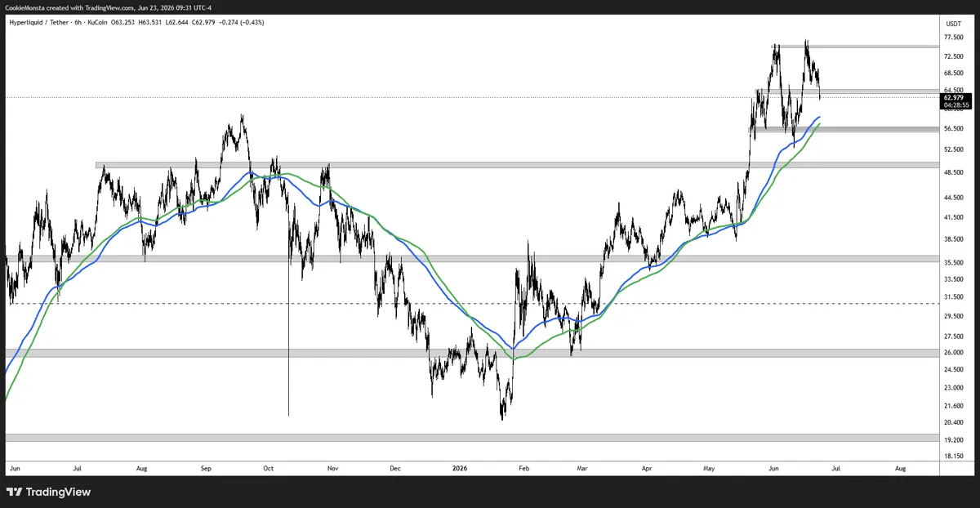Click the 62.979 current price tag
This screenshot has height=508, width=980.
955,97
